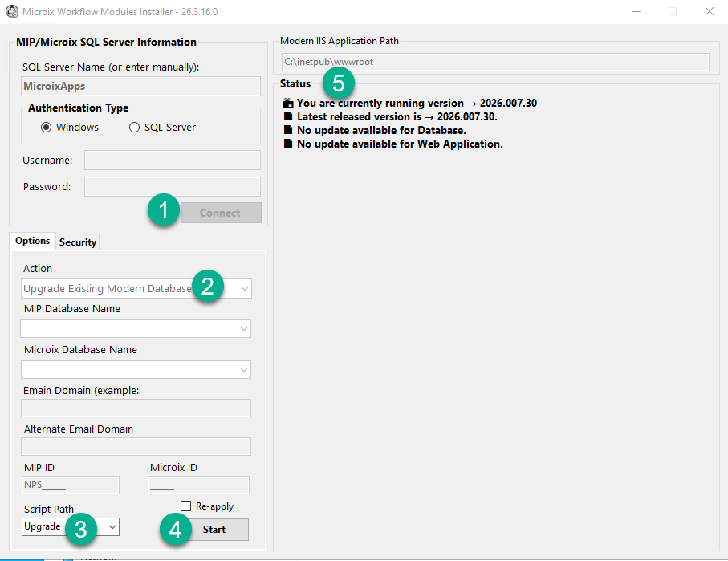The image size is (728, 561).
Task: Open the Action dropdown
Action: 245,289
